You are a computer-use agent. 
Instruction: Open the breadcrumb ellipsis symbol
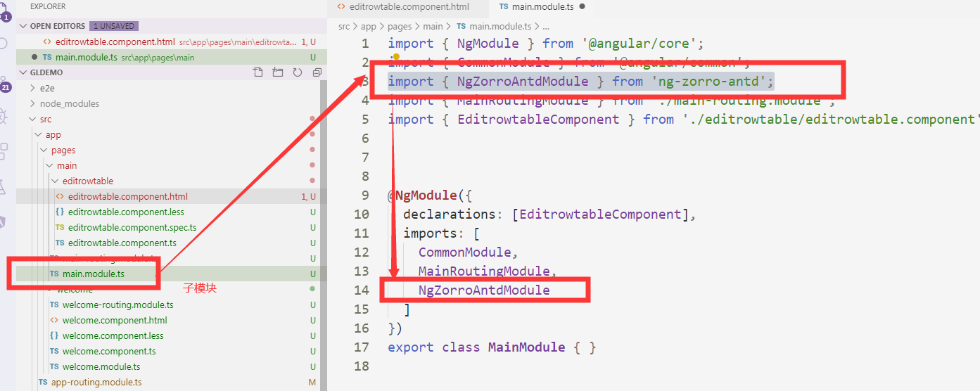click(x=545, y=26)
